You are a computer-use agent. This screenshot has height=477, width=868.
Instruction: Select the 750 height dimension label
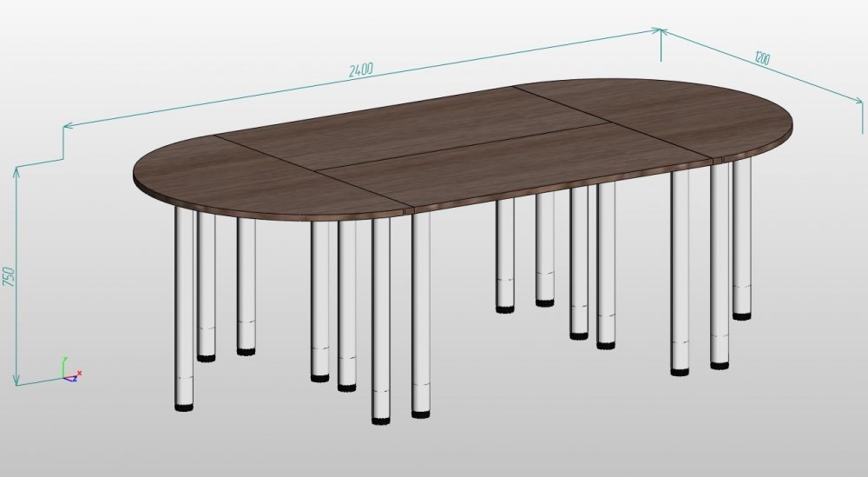9,276
